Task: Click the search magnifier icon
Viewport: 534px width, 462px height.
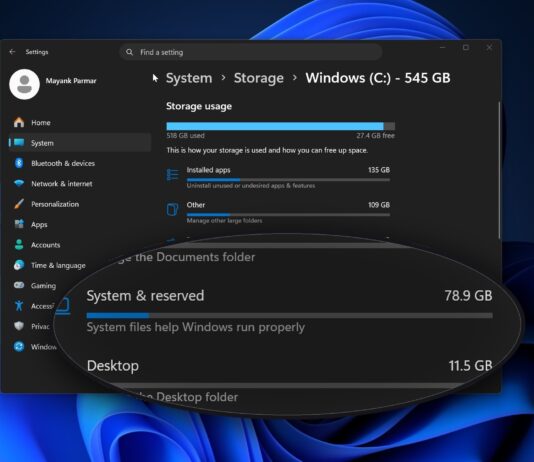Action: coord(129,52)
